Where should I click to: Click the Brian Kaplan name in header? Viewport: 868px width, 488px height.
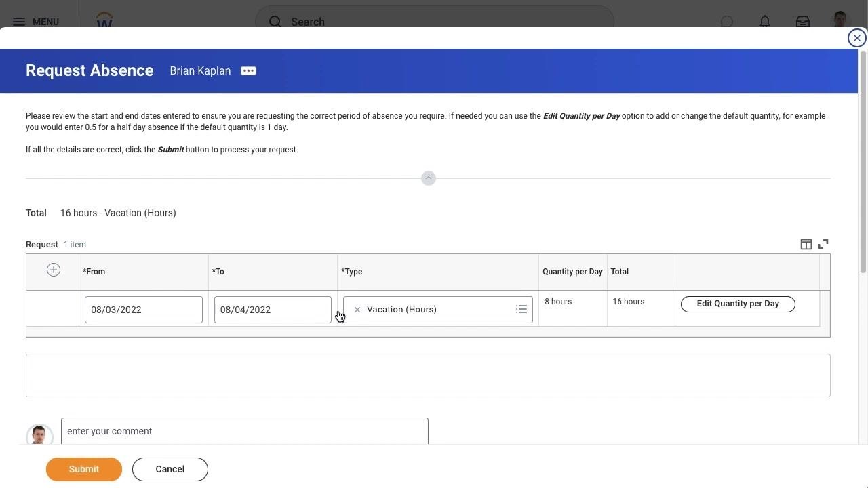[200, 71]
